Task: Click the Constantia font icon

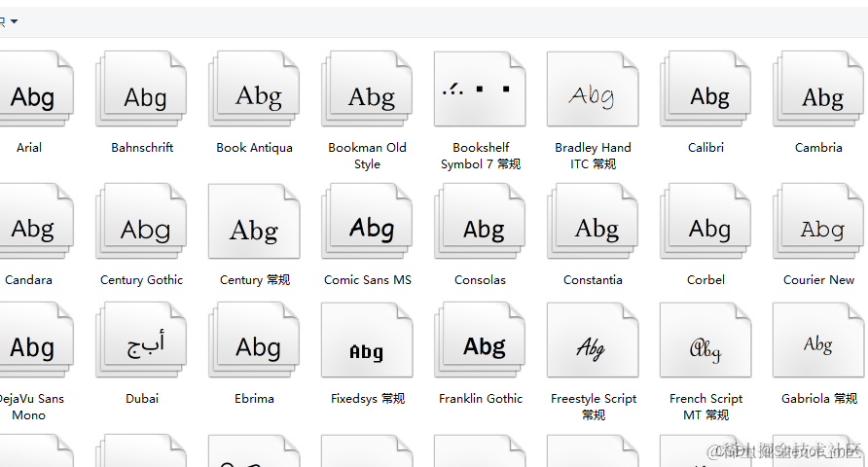Action: click(x=593, y=221)
